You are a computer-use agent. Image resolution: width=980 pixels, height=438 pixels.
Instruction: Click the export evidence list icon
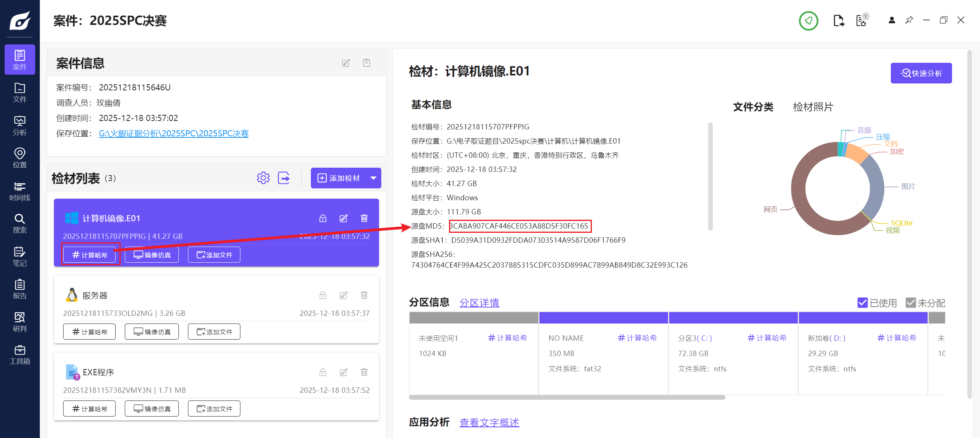click(x=284, y=178)
